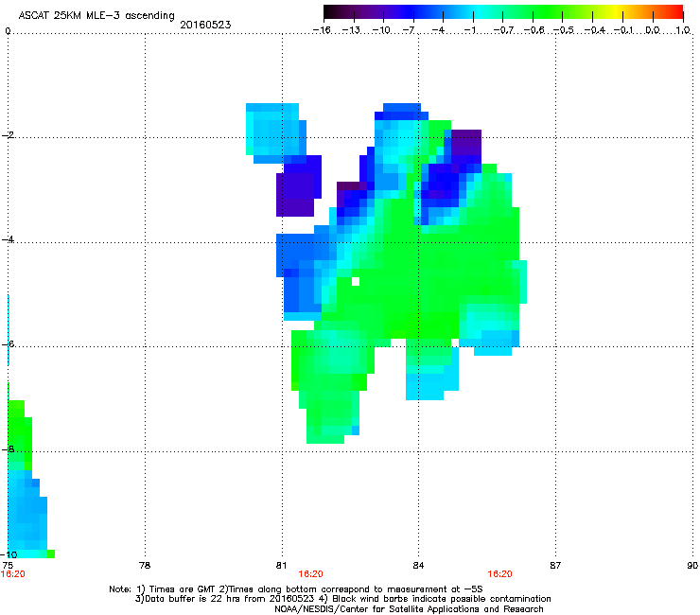Image resolution: width=700 pixels, height=615 pixels.
Task: Click the colorbar label '-16'
Action: coord(322,30)
